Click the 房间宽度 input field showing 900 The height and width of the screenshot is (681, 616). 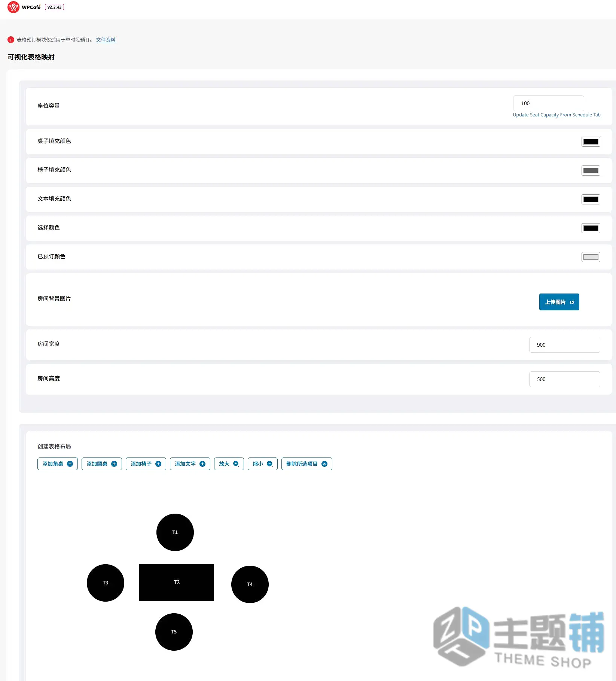564,345
